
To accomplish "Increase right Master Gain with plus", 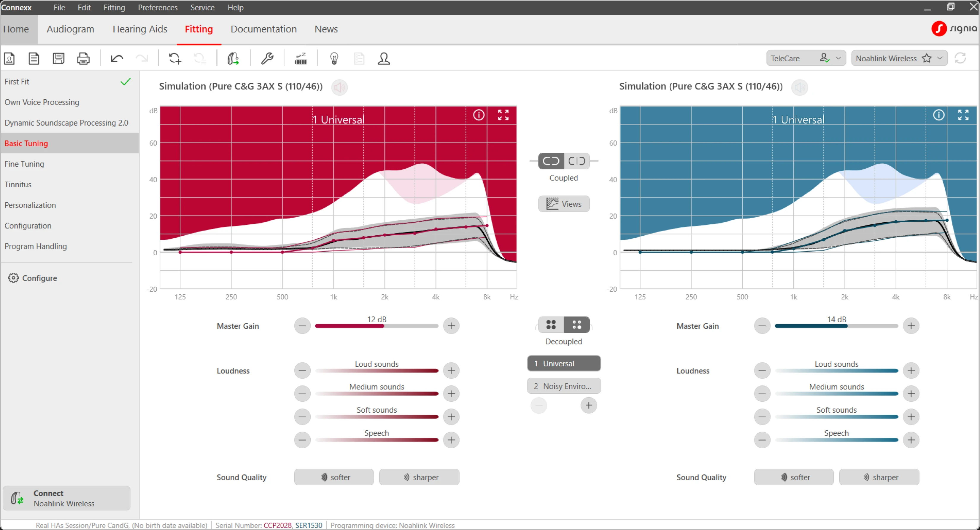I will [911, 326].
